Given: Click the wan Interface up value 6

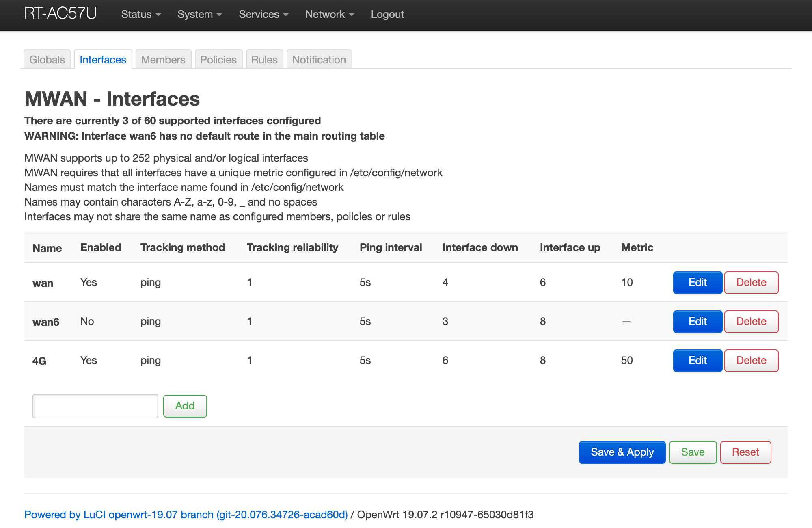Looking at the screenshot, I should (543, 282).
